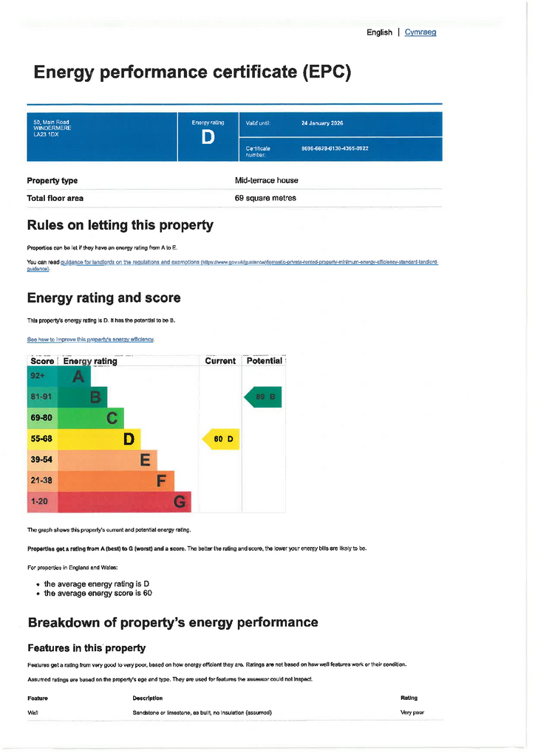Viewport: 535px width, 756px height.
Task: Open 'See how to improve this property's energy efficiency' link
Action: pos(91,340)
